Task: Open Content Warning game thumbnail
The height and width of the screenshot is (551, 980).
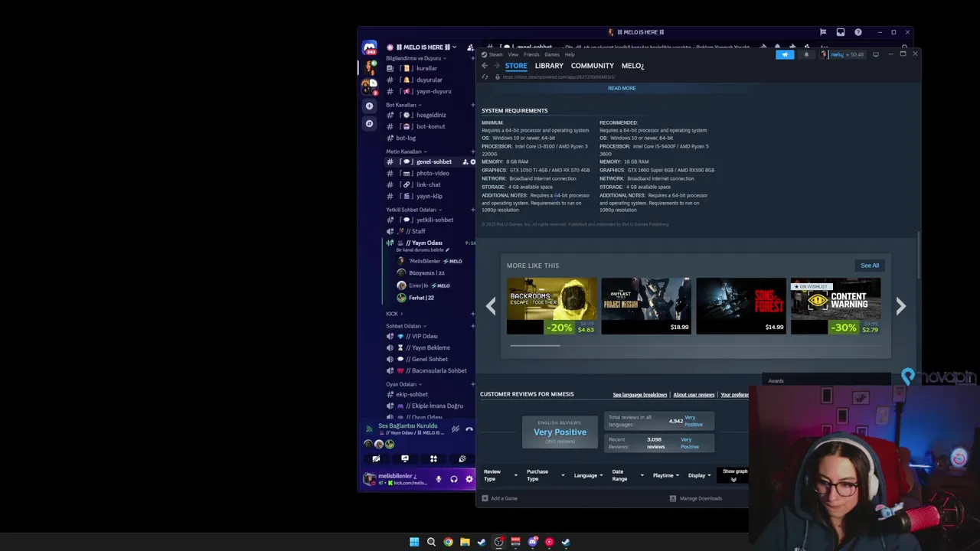Action: tap(835, 306)
